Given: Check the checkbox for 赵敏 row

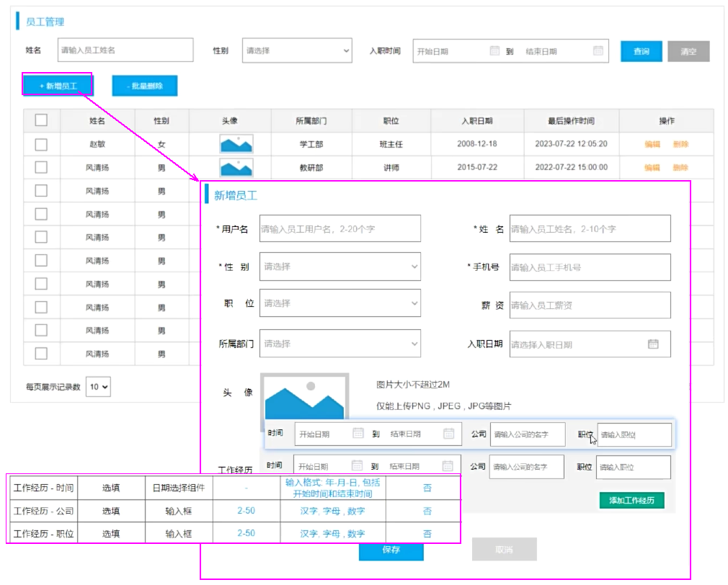Looking at the screenshot, I should pyautogui.click(x=41, y=144).
